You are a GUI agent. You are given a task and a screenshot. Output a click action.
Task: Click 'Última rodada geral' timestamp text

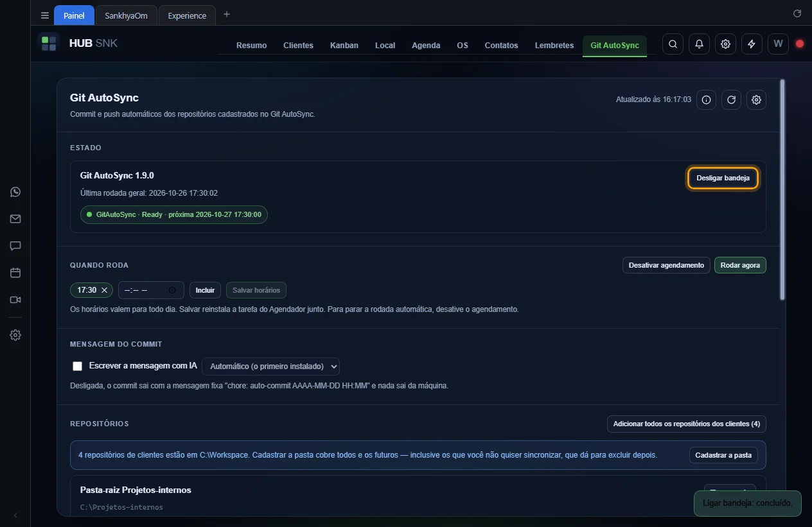[x=149, y=193]
